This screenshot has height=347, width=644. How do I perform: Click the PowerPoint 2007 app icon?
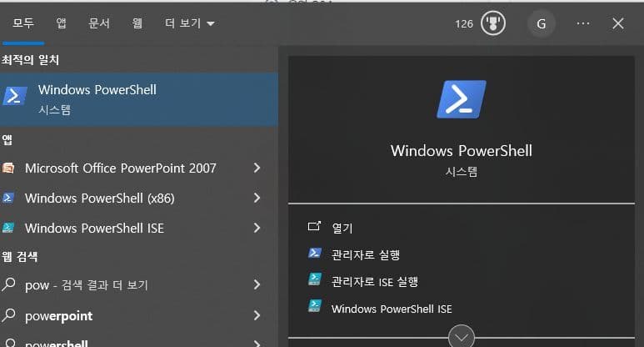8,168
